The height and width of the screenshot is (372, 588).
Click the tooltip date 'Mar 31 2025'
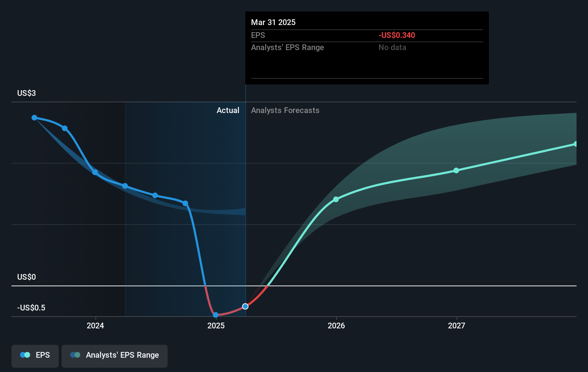273,22
